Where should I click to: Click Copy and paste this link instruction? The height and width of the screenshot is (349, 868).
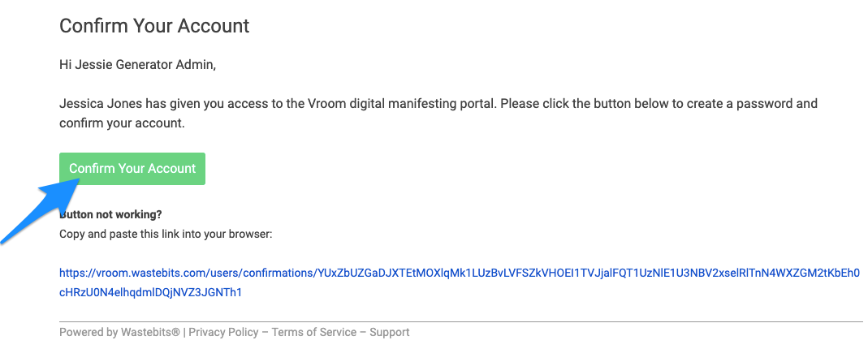click(x=166, y=234)
